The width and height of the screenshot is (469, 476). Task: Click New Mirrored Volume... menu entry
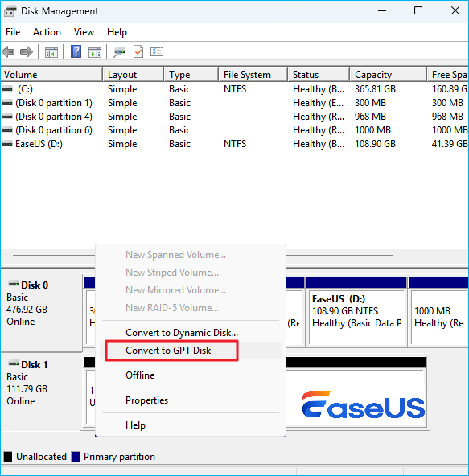[191, 290]
